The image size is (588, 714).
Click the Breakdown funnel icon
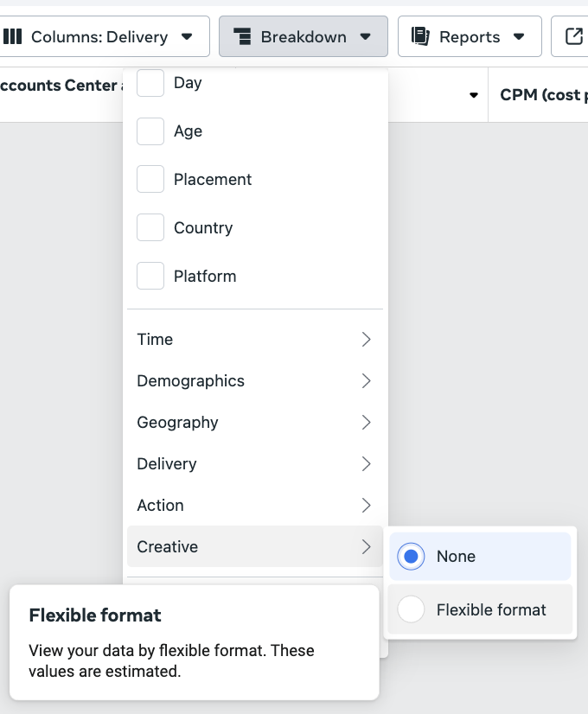[245, 36]
